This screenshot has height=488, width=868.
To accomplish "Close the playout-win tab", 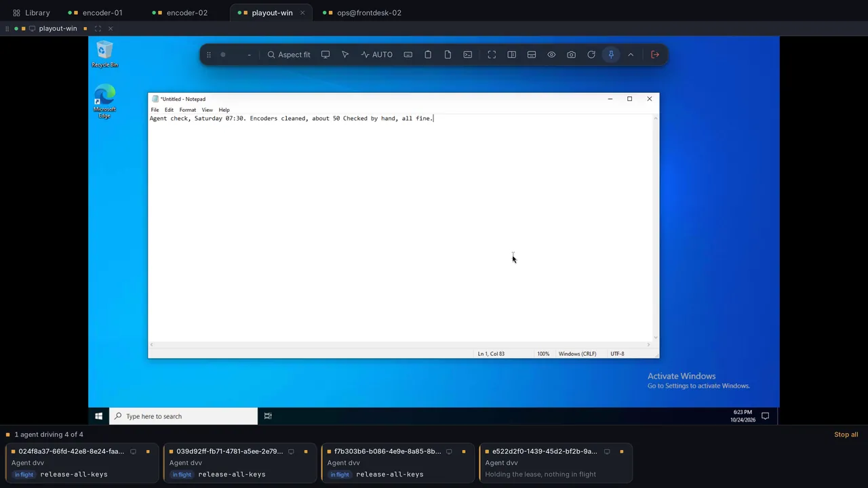I will 302,13.
